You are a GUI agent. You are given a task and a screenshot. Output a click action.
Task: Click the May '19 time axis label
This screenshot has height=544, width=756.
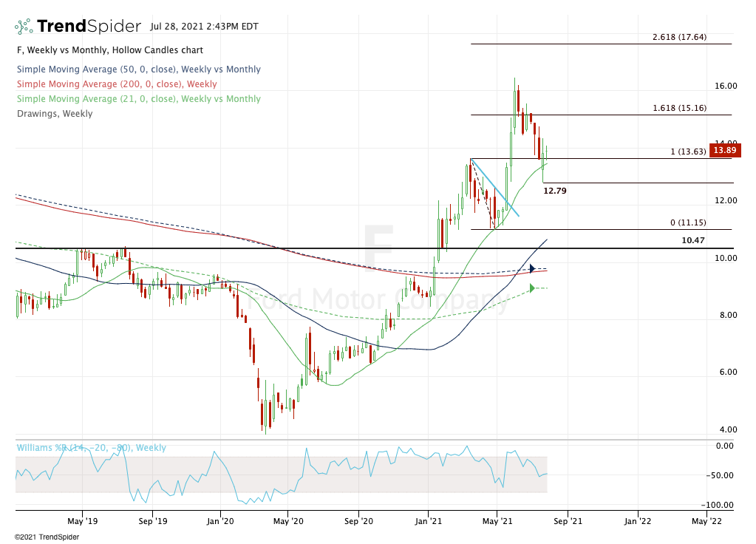[x=83, y=521]
